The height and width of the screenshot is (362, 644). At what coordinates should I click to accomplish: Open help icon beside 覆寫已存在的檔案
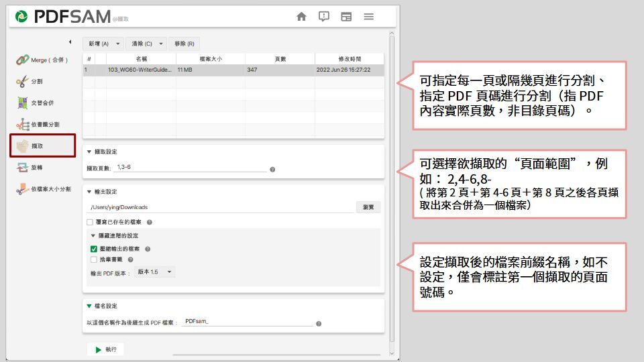150,222
